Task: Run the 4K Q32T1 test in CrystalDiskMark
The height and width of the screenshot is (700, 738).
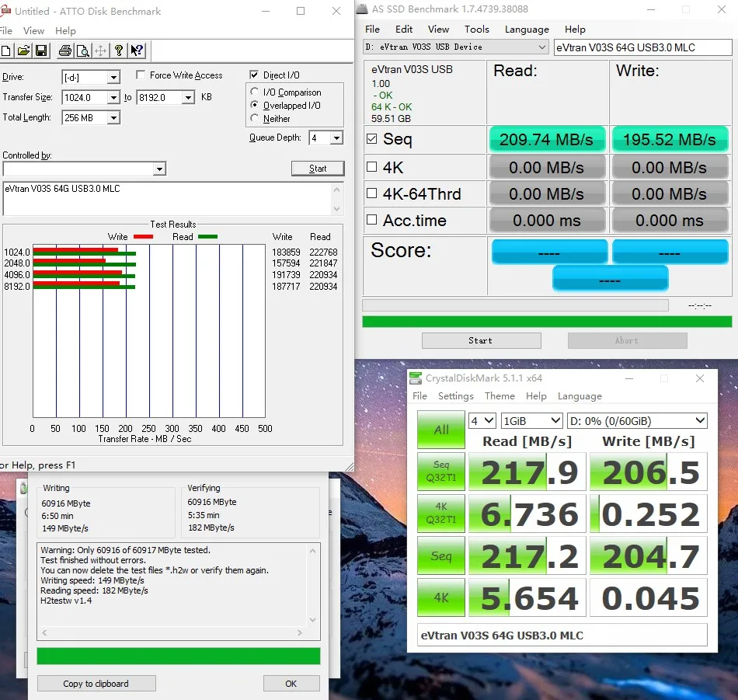Action: click(441, 513)
